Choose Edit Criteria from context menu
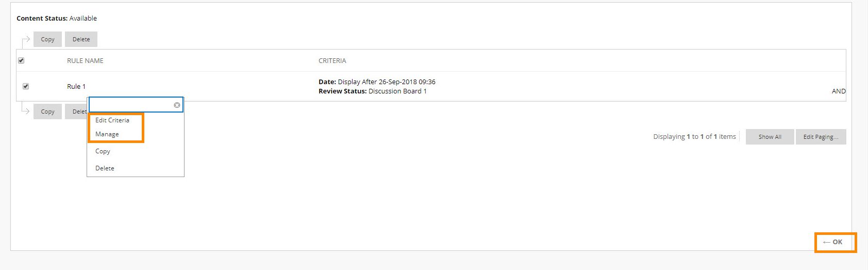This screenshot has height=270, width=868. (112, 120)
